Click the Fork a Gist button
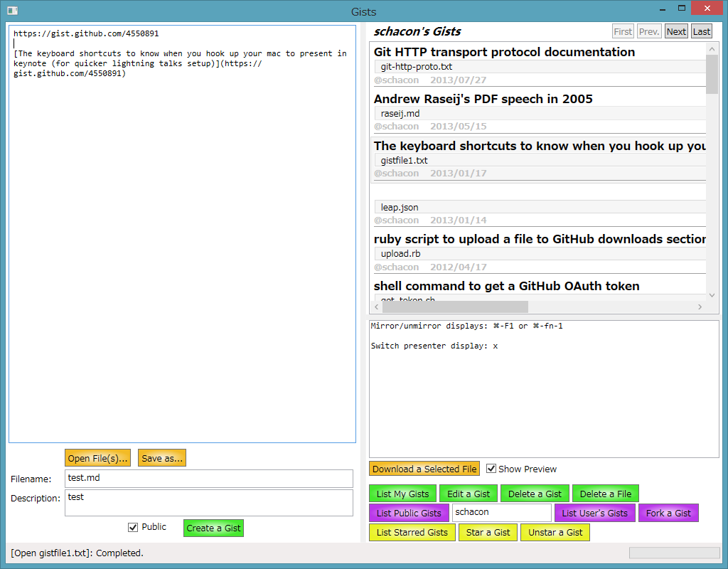This screenshot has height=569, width=728. tap(668, 513)
